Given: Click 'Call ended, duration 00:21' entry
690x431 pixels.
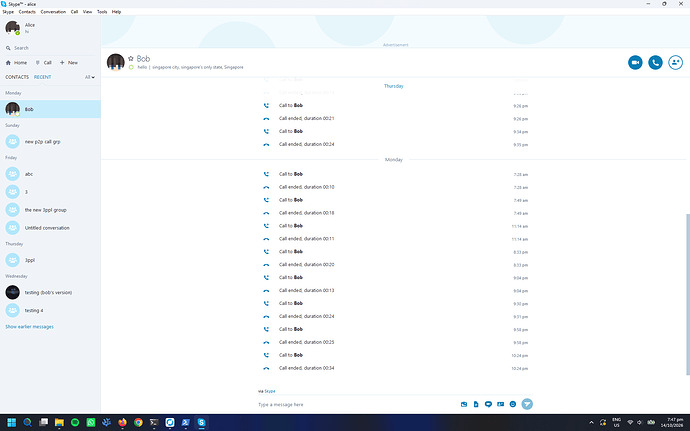Looking at the screenshot, I should (306, 118).
